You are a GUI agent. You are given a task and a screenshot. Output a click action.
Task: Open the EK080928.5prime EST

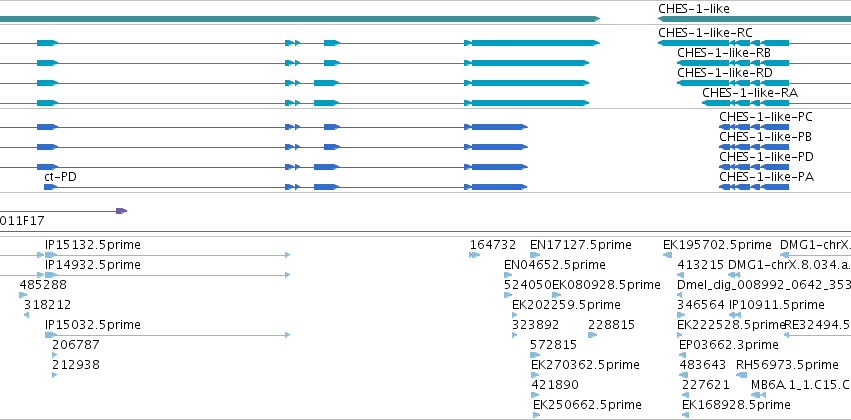click(606, 285)
